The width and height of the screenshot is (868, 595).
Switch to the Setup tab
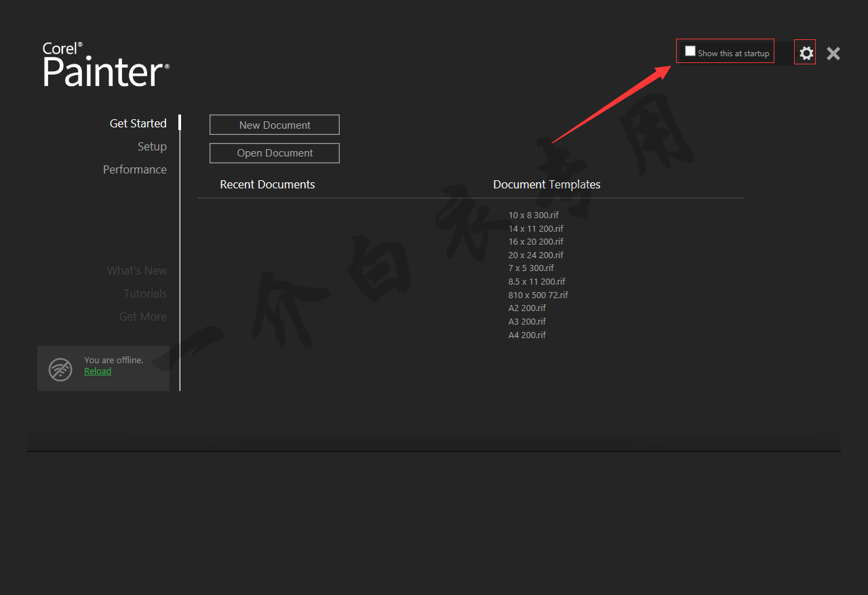152,146
